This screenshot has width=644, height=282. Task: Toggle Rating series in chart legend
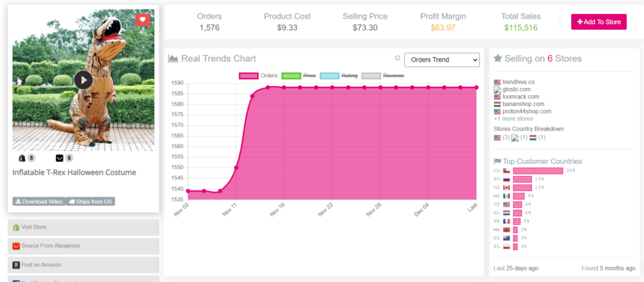pos(338,76)
